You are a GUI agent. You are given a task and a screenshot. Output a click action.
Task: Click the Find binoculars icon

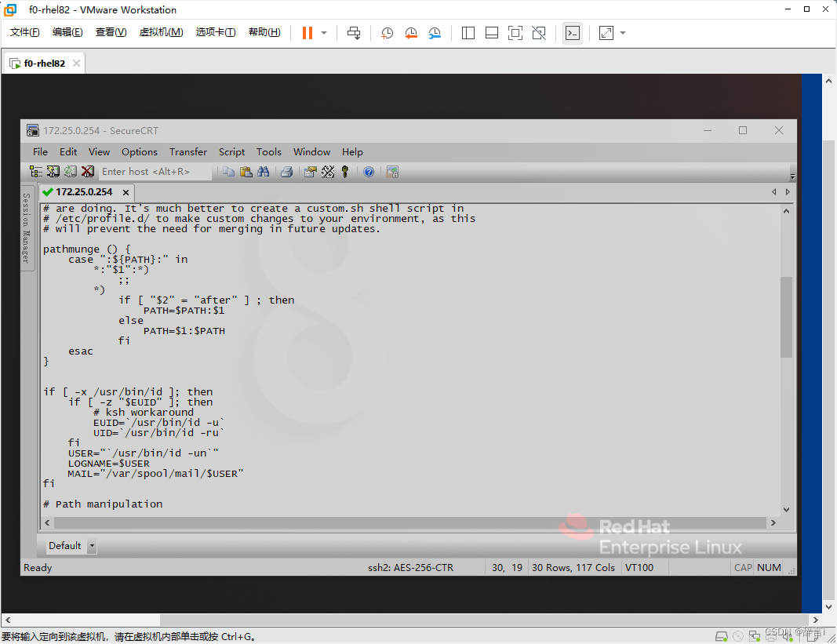coord(263,172)
